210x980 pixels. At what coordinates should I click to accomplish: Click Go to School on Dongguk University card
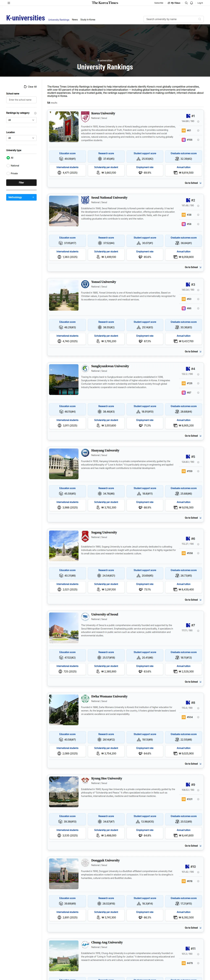point(193,928)
